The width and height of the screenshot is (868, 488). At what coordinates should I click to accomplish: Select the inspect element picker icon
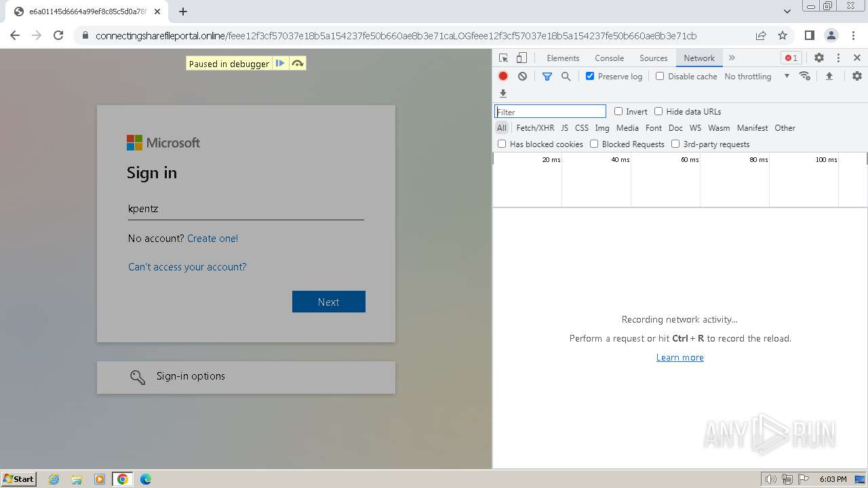click(x=503, y=58)
